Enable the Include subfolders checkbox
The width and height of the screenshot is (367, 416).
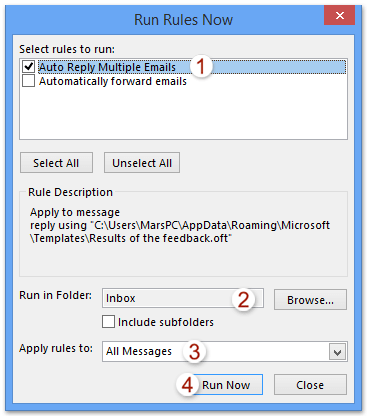click(x=108, y=322)
